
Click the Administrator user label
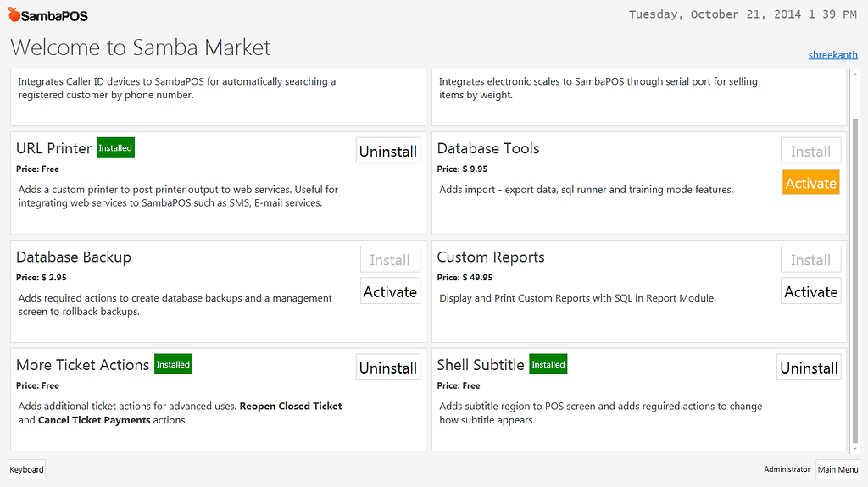(x=787, y=469)
